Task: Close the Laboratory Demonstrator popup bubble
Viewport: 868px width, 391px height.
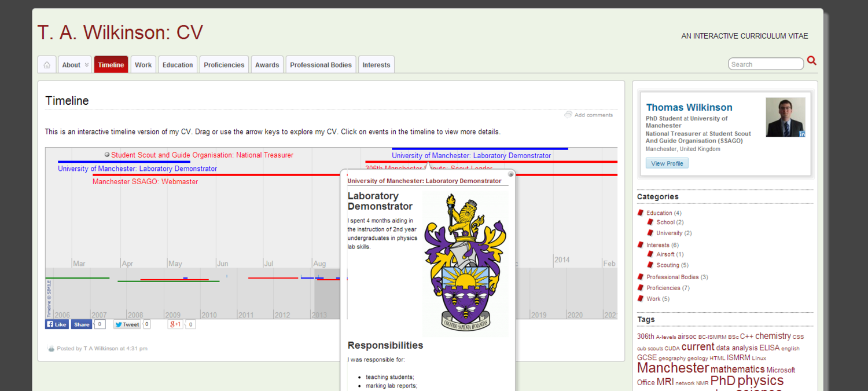Action: 510,174
